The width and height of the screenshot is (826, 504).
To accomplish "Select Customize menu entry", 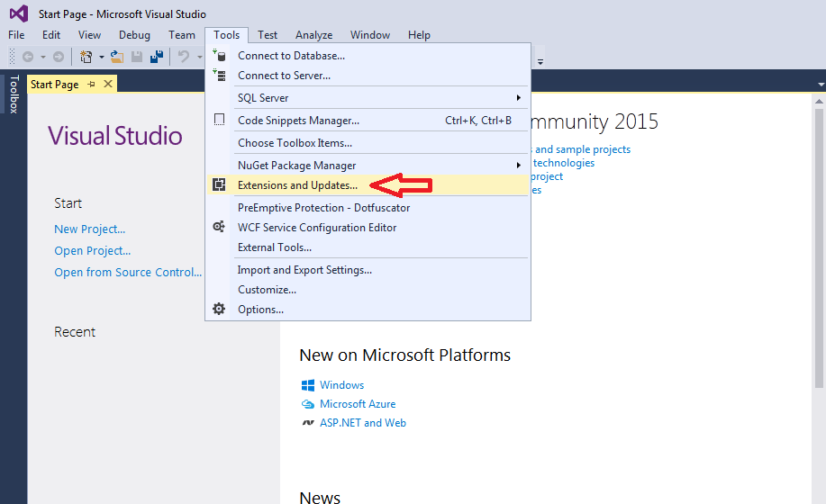I will click(368, 290).
